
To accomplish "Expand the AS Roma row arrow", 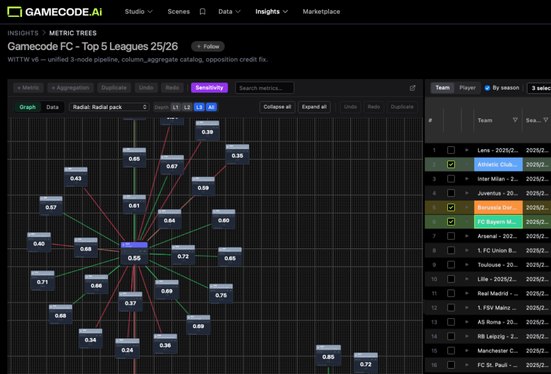I will pos(467,322).
